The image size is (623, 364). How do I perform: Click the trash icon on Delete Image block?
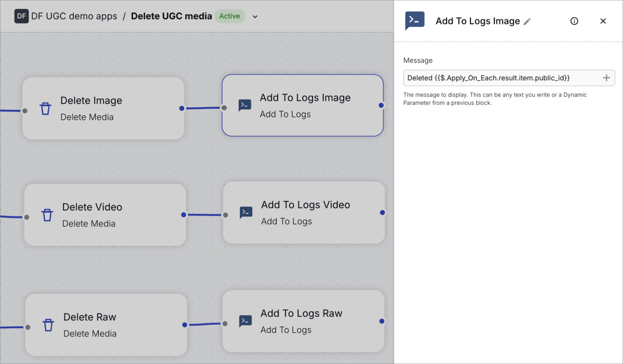coord(46,109)
